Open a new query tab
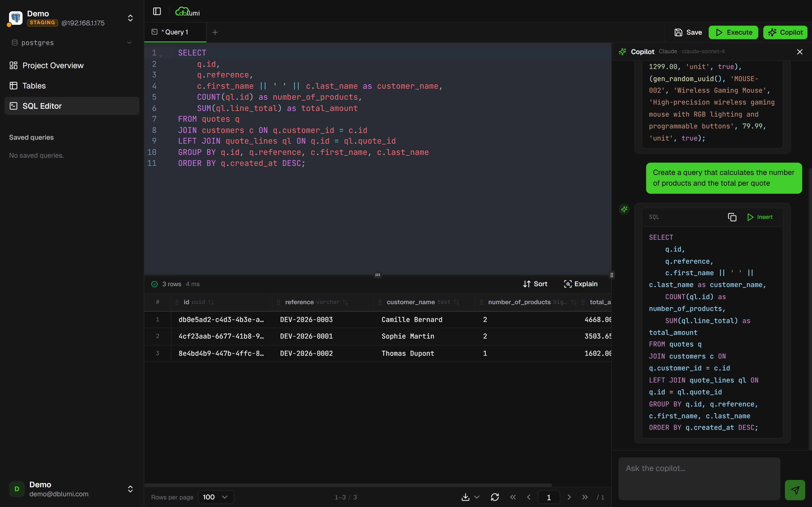The height and width of the screenshot is (507, 812). click(215, 32)
